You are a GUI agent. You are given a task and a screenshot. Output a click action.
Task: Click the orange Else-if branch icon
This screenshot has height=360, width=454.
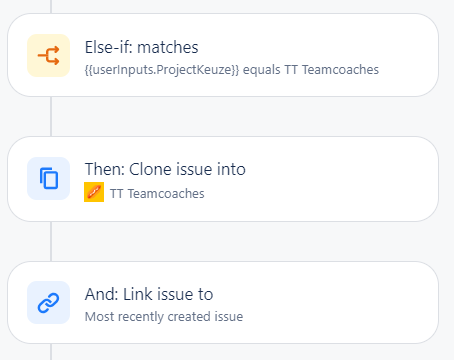coord(49,56)
